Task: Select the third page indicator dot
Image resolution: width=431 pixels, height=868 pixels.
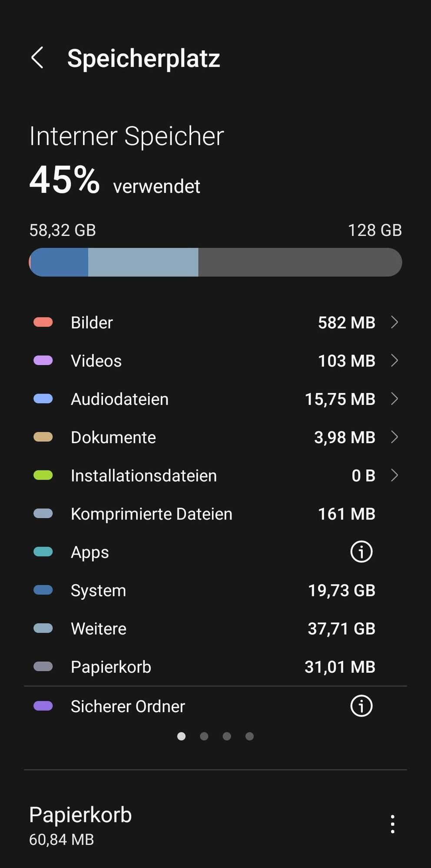Action: (227, 736)
